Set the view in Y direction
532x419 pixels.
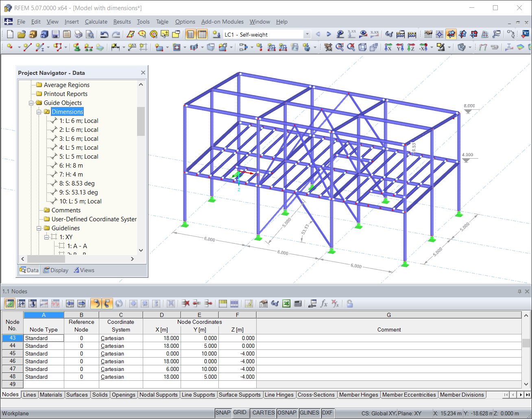400,48
